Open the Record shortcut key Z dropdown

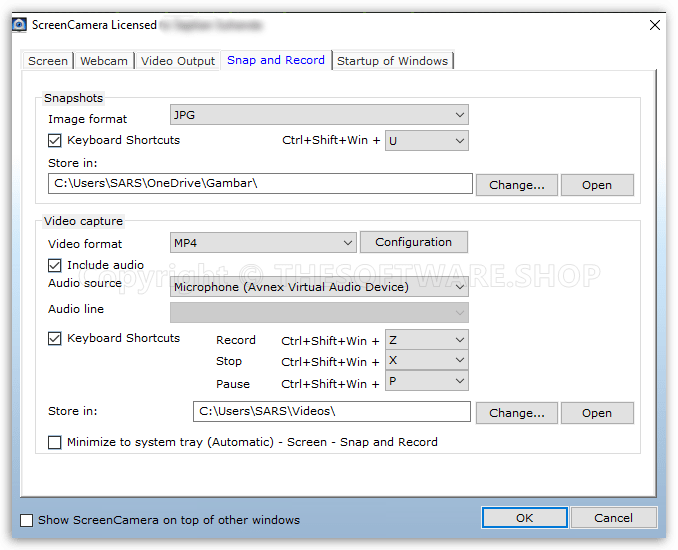[x=426, y=340]
